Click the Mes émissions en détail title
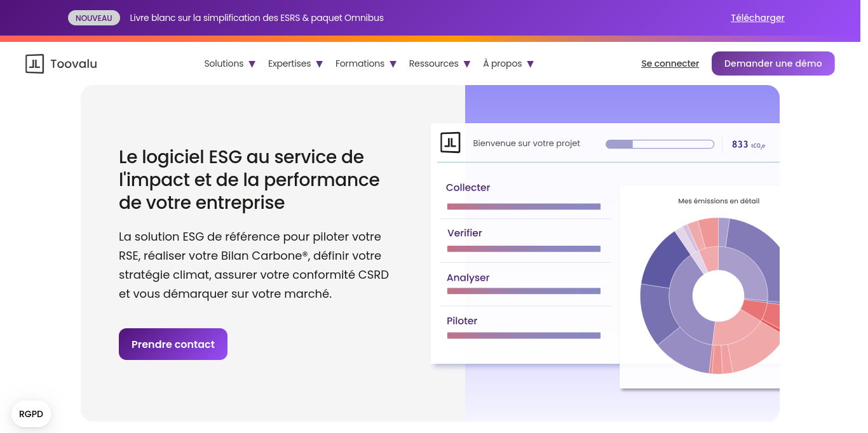This screenshot has height=433, width=868. coord(719,201)
